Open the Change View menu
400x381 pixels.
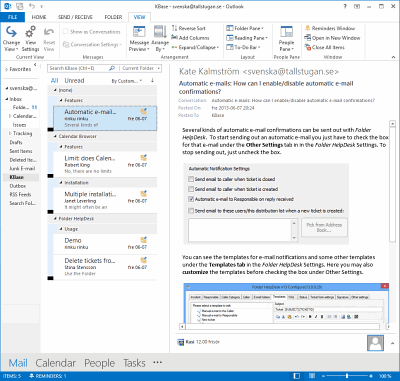pos(11,39)
